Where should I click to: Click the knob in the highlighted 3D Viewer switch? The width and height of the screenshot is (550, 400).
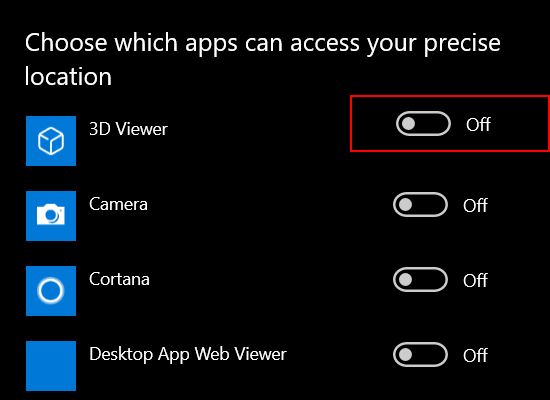(408, 124)
